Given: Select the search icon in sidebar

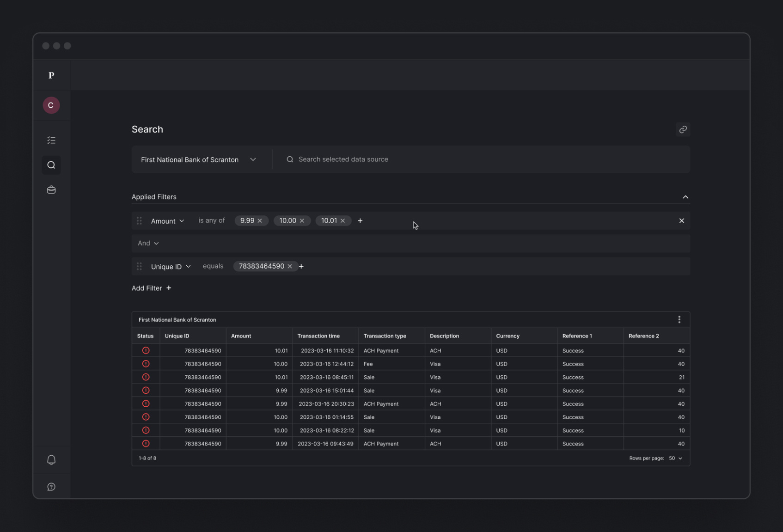Looking at the screenshot, I should [51, 165].
